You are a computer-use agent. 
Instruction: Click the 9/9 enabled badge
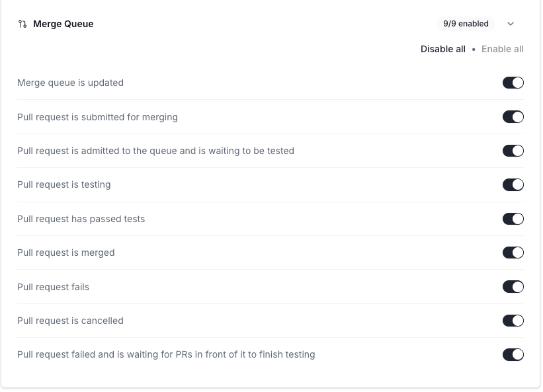tap(466, 24)
